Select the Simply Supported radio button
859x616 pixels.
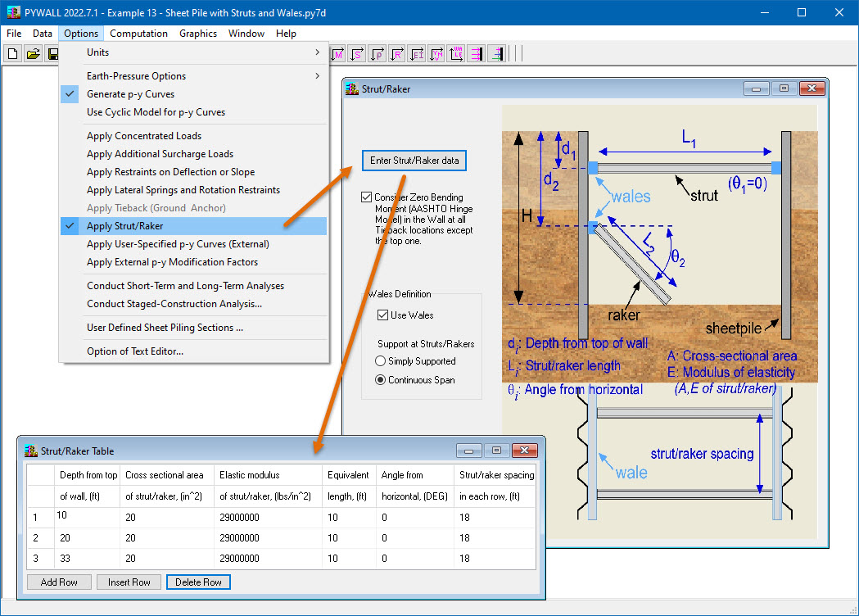tap(379, 360)
